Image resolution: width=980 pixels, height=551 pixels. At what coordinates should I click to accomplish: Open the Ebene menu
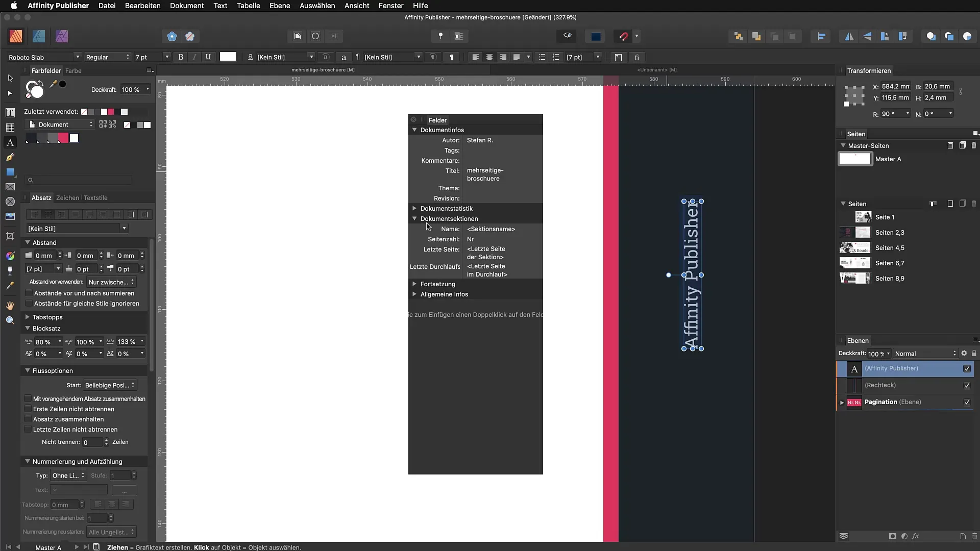point(280,6)
